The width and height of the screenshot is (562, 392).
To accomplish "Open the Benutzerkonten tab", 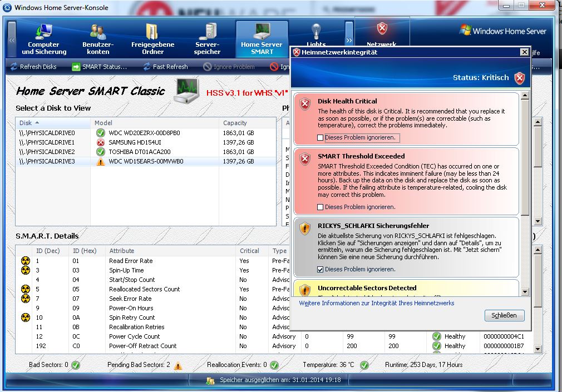I will click(x=98, y=39).
